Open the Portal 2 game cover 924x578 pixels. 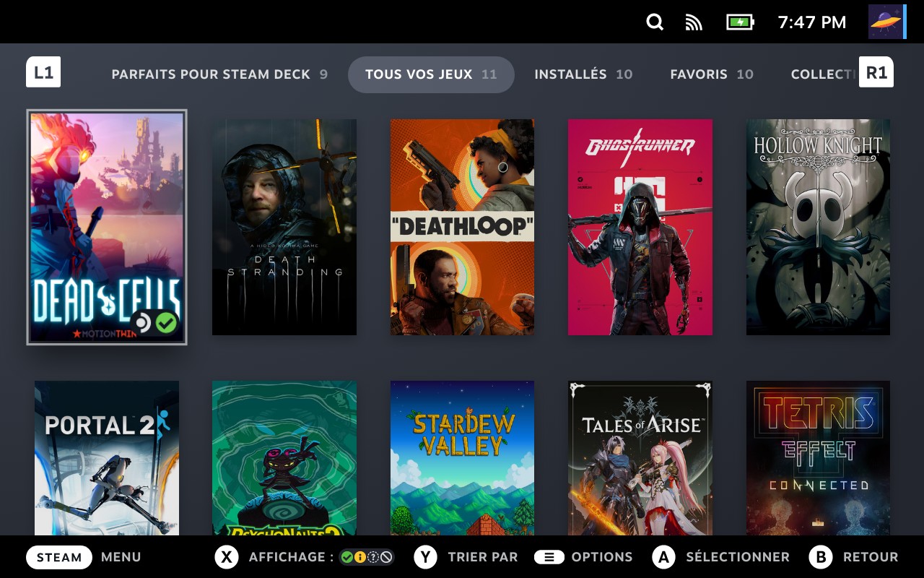click(107, 458)
